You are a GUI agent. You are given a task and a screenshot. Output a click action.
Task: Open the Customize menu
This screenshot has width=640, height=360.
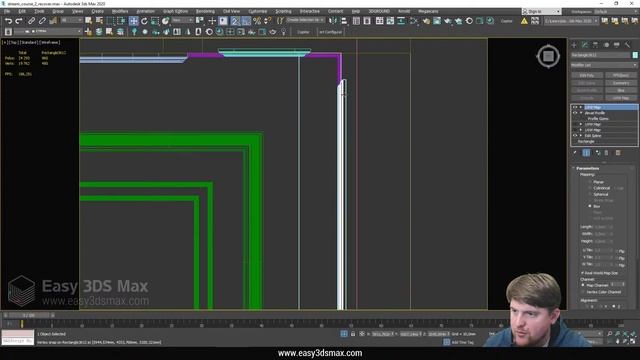click(258, 11)
